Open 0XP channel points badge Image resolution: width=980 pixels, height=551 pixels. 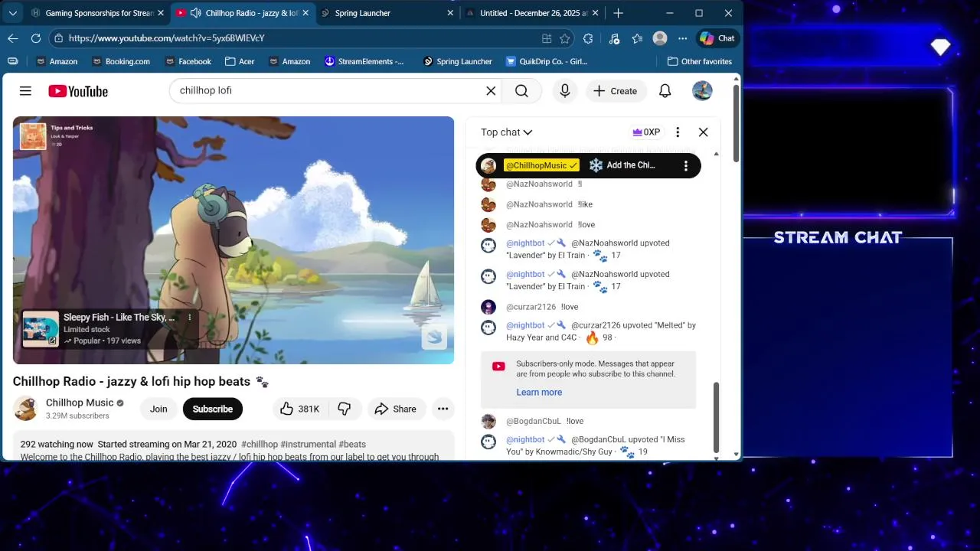coord(646,132)
